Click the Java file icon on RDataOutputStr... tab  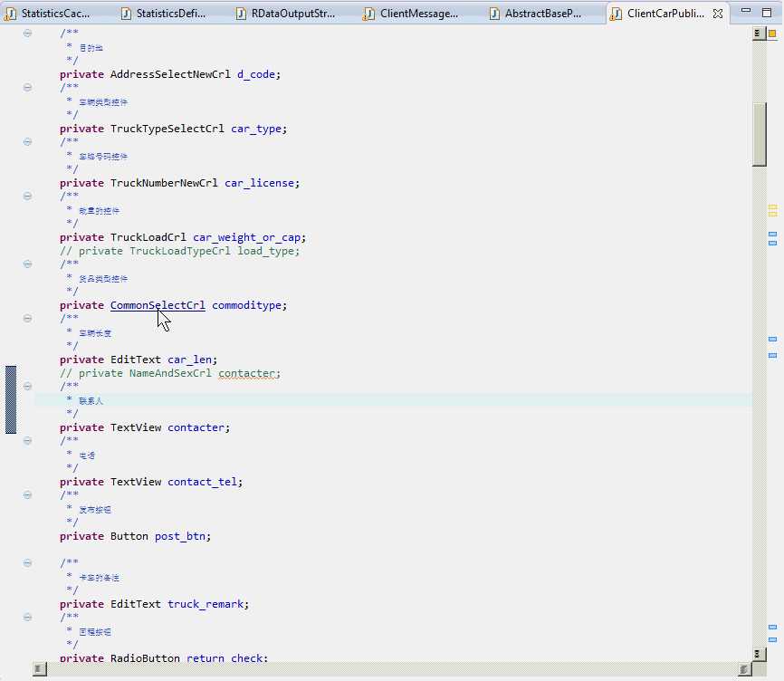[x=241, y=14]
